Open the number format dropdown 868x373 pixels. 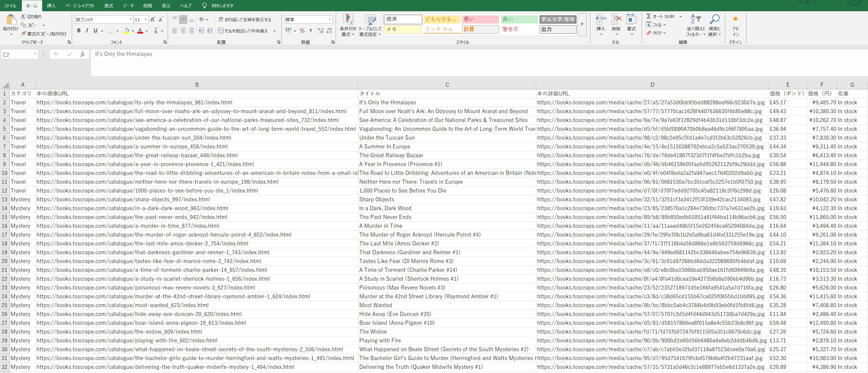click(330, 20)
